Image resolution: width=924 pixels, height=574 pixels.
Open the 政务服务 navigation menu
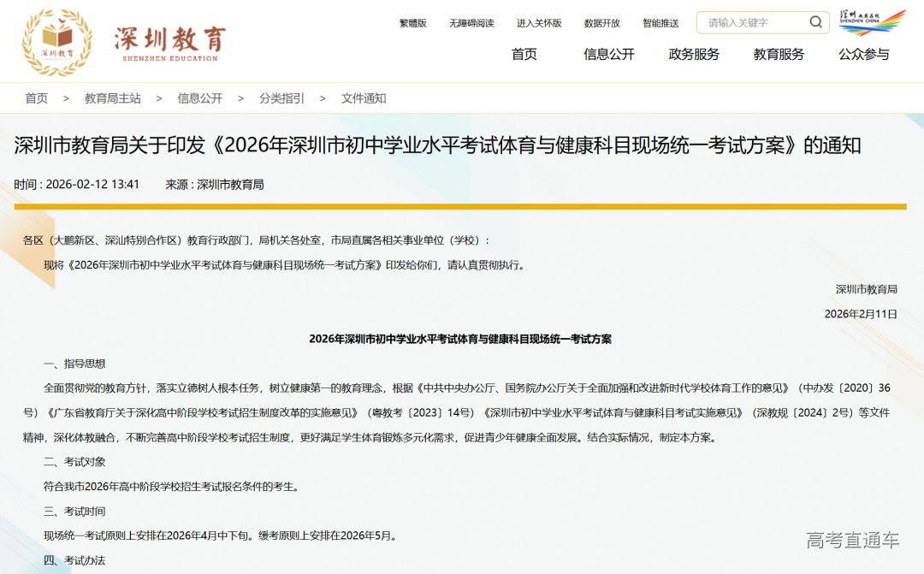point(695,55)
